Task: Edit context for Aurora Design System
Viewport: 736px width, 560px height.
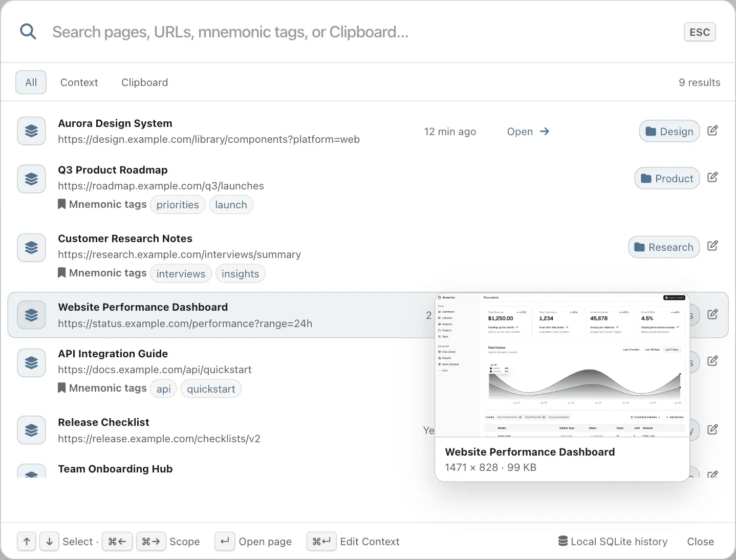Action: [x=712, y=131]
